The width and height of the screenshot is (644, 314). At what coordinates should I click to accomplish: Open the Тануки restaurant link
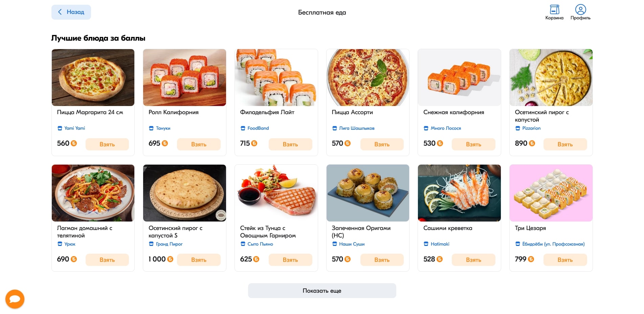point(163,128)
